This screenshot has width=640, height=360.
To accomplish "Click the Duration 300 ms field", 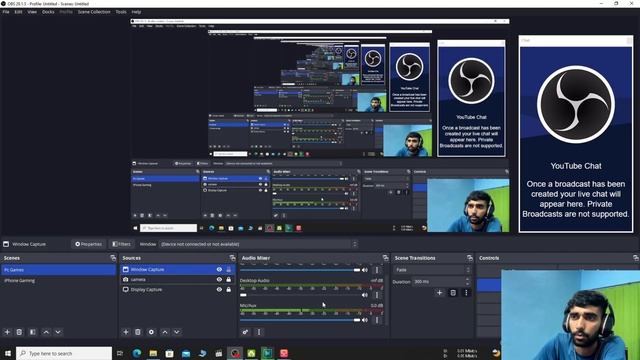I will (442, 282).
